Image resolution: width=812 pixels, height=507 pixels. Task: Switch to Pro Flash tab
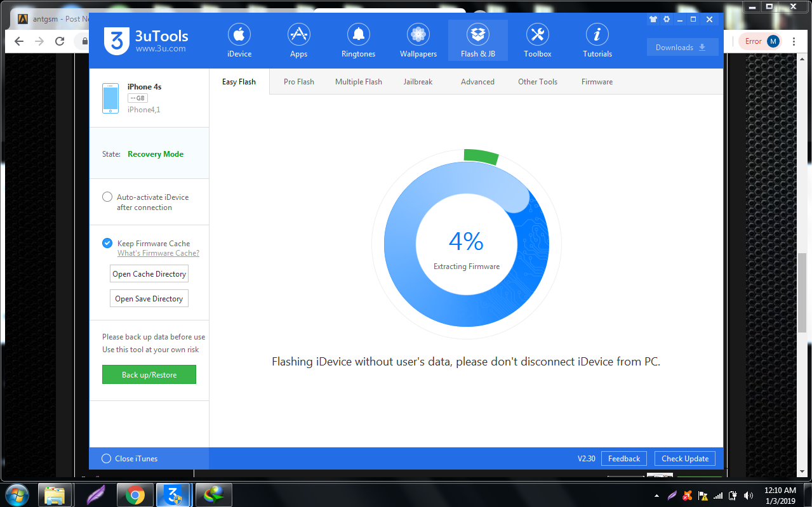tap(299, 82)
